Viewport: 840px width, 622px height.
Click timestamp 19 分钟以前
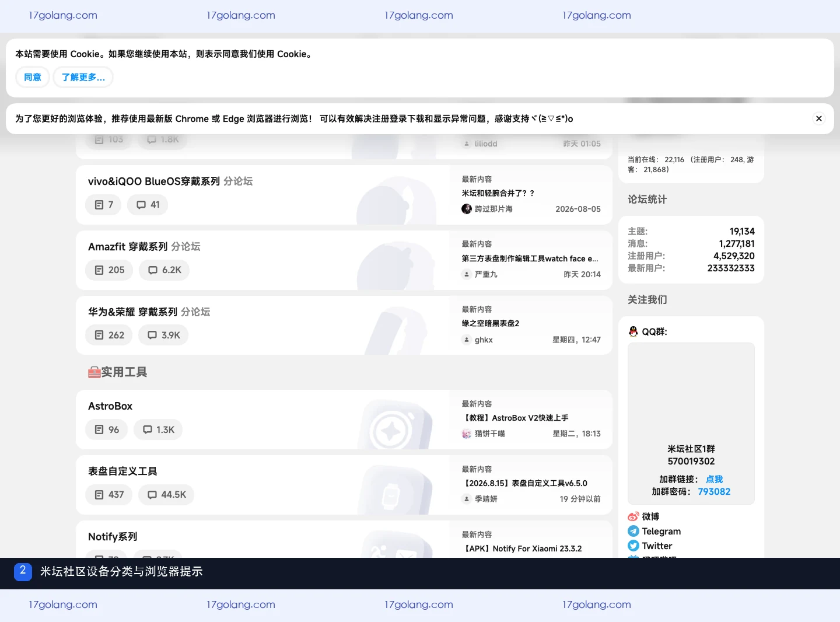pyautogui.click(x=580, y=499)
